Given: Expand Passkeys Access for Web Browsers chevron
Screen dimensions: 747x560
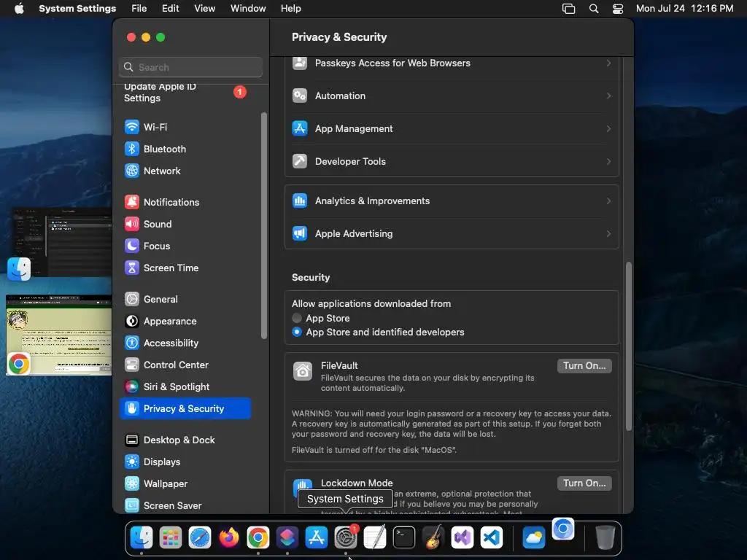Looking at the screenshot, I should 608,63.
